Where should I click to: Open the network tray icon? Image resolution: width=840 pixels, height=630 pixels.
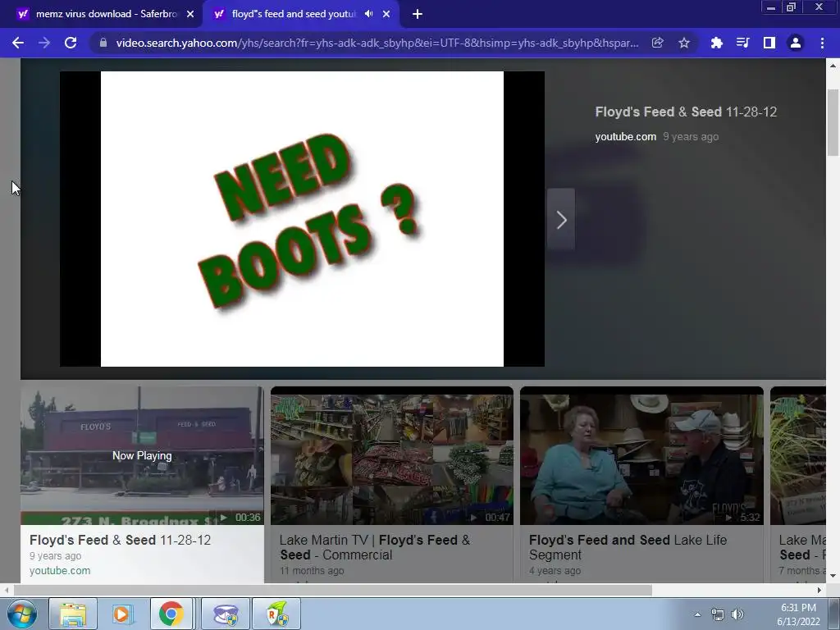click(717, 614)
